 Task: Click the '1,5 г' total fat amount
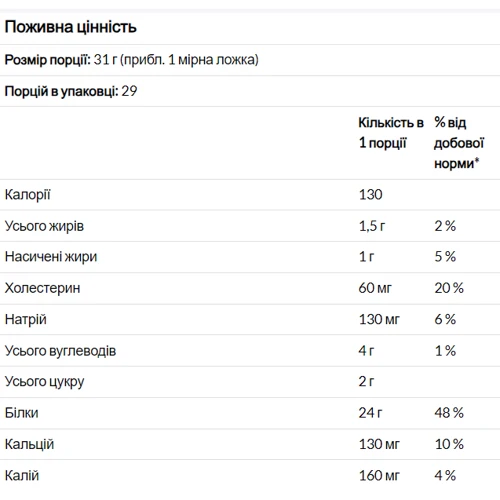point(372,226)
